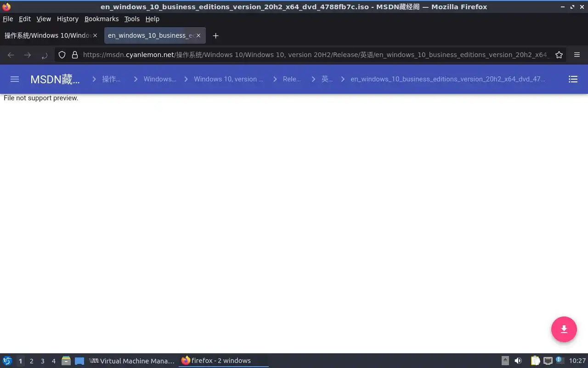Switch to workspace 4

pyautogui.click(x=53, y=361)
